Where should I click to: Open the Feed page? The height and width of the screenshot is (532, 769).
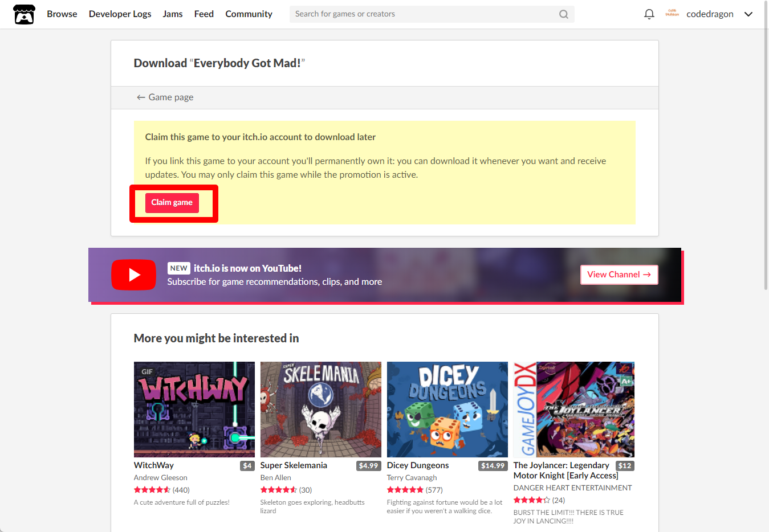click(204, 14)
